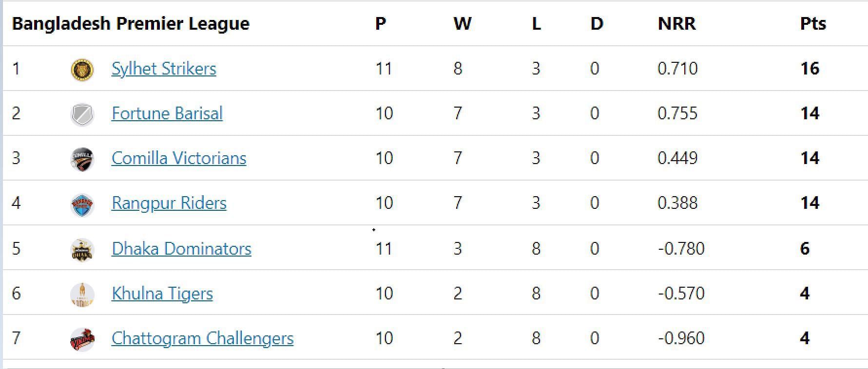Click Fortune Barisal's 0.755 NRR value
868x369 pixels.
(677, 113)
